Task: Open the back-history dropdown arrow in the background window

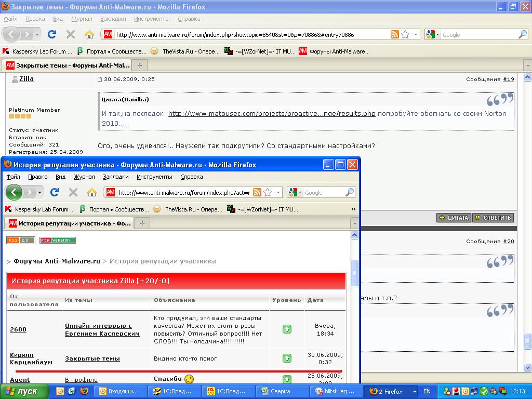Action: pyautogui.click(x=37, y=34)
